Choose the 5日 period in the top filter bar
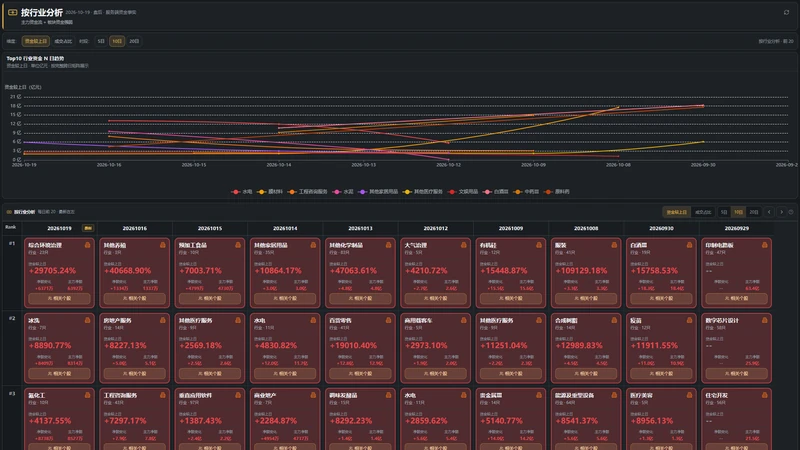The height and width of the screenshot is (450, 800). pos(101,41)
